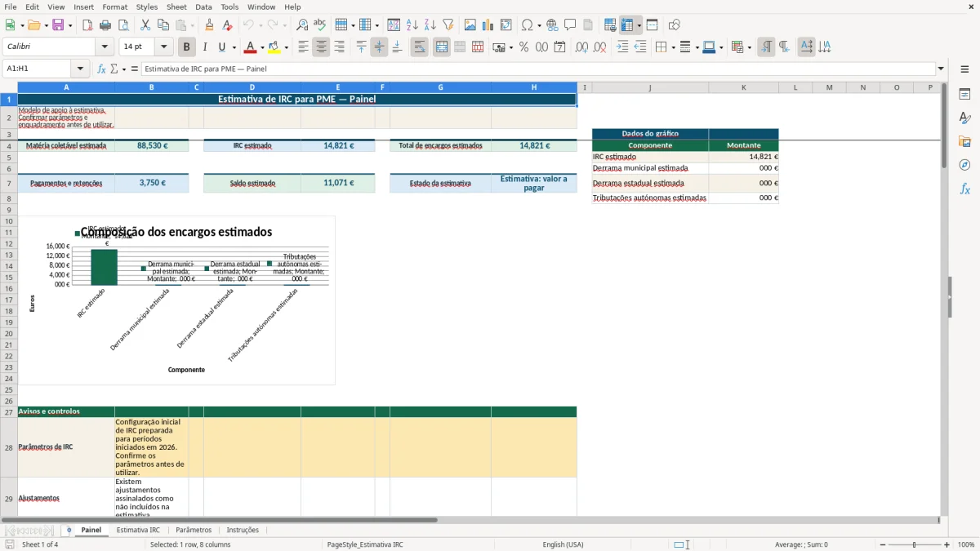Viewport: 980px width, 551px height.
Task: Click the sidebar settings hamburger button
Action: tap(964, 69)
